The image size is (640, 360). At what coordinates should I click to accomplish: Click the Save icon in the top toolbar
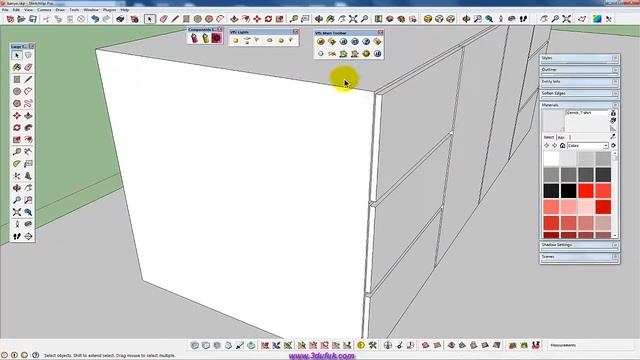click(x=33, y=19)
